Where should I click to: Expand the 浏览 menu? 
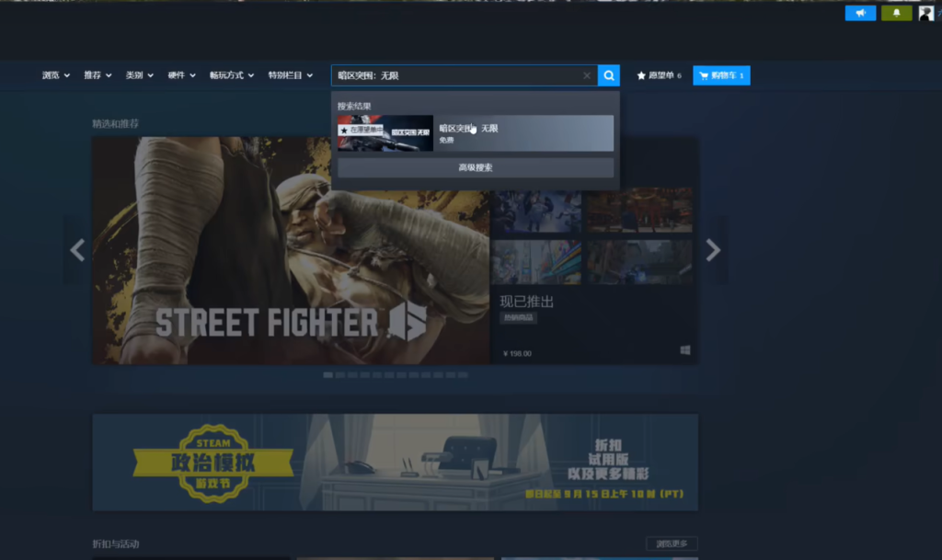(56, 75)
